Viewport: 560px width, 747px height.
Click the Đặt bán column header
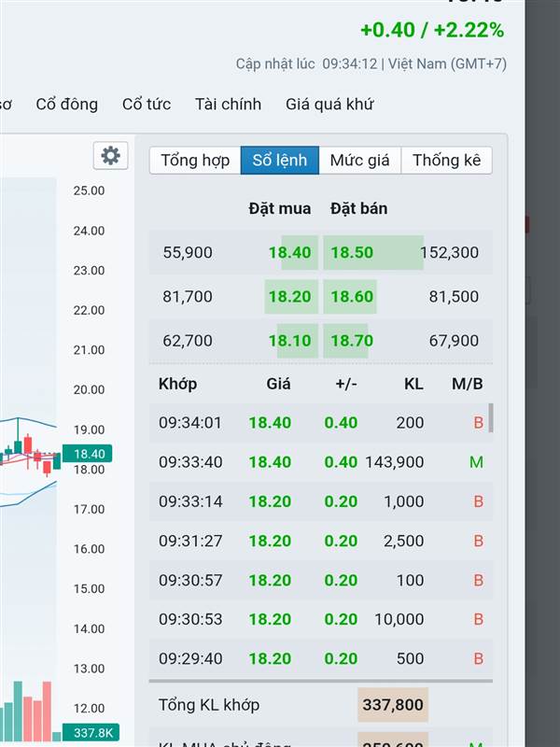coord(359,208)
